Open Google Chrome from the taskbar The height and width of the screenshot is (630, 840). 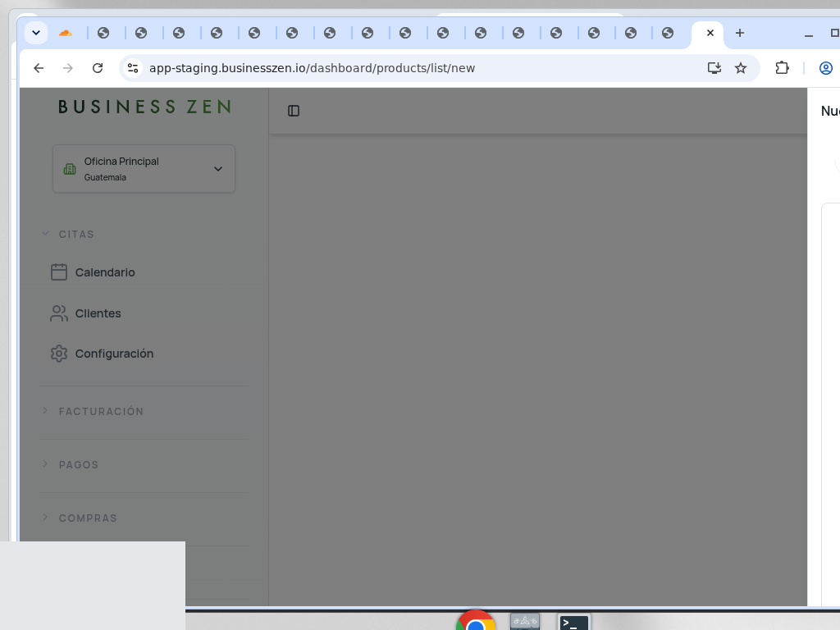point(476,622)
